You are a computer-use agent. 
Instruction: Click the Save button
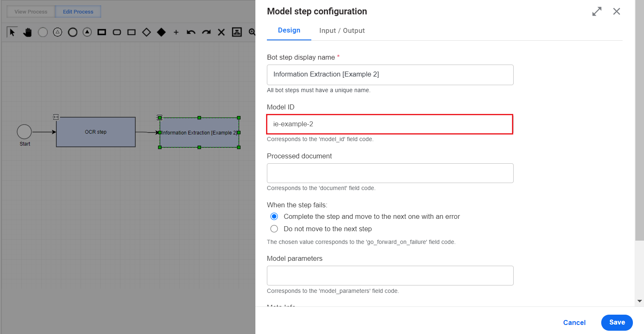[617, 322]
